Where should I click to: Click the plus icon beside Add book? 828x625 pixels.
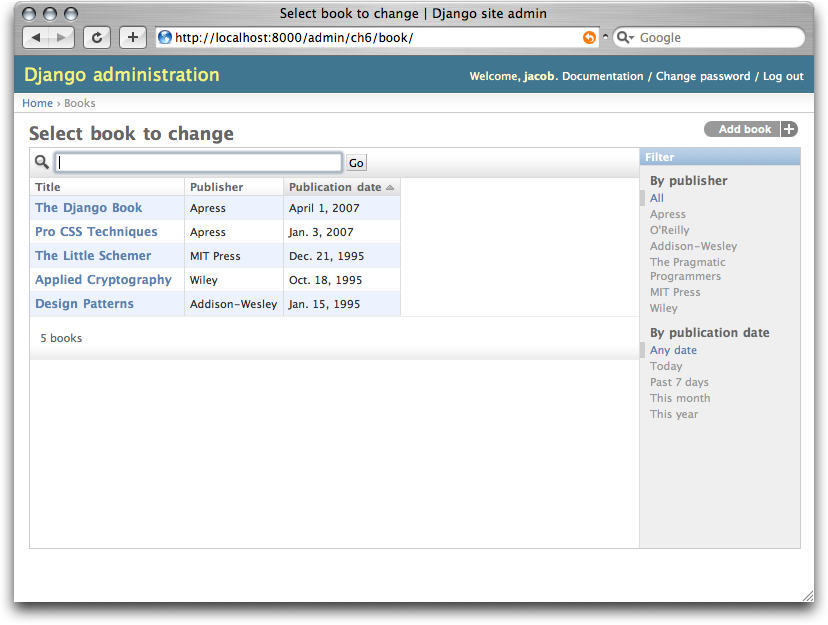(789, 129)
